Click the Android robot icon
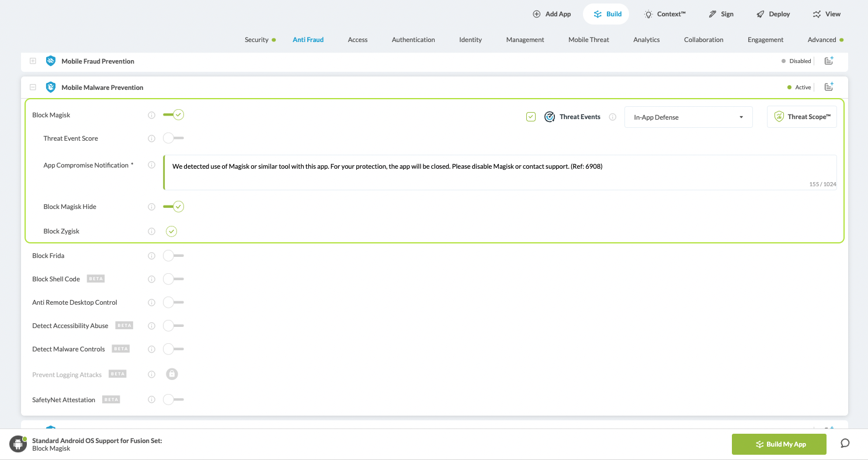868x460 pixels. (x=18, y=444)
